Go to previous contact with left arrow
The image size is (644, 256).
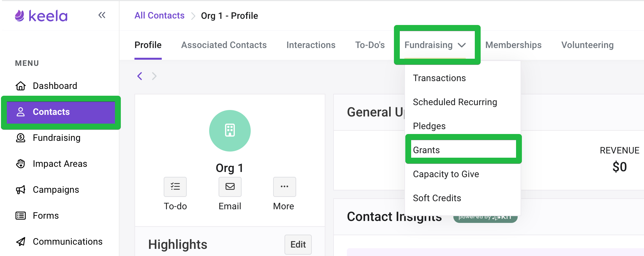[x=140, y=76]
